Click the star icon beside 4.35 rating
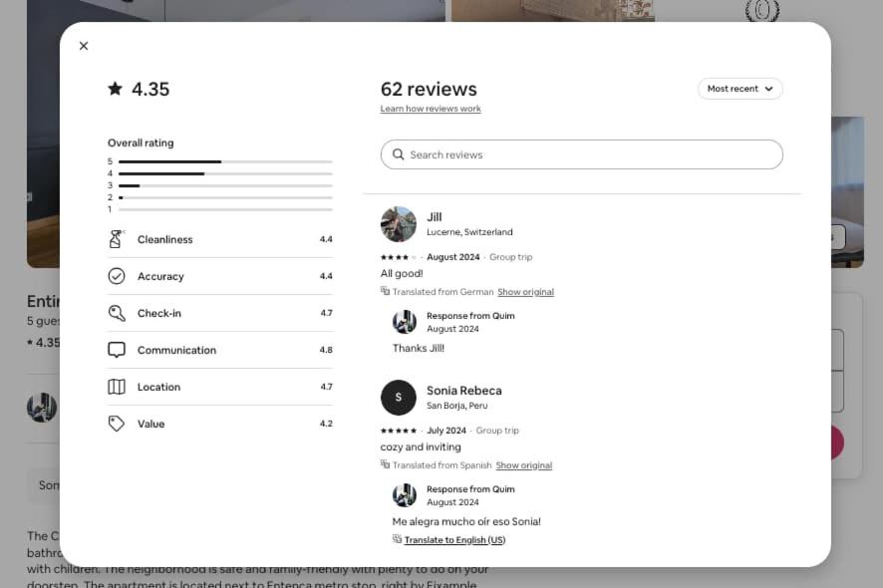Viewport: 883px width, 588px height. pos(116,89)
